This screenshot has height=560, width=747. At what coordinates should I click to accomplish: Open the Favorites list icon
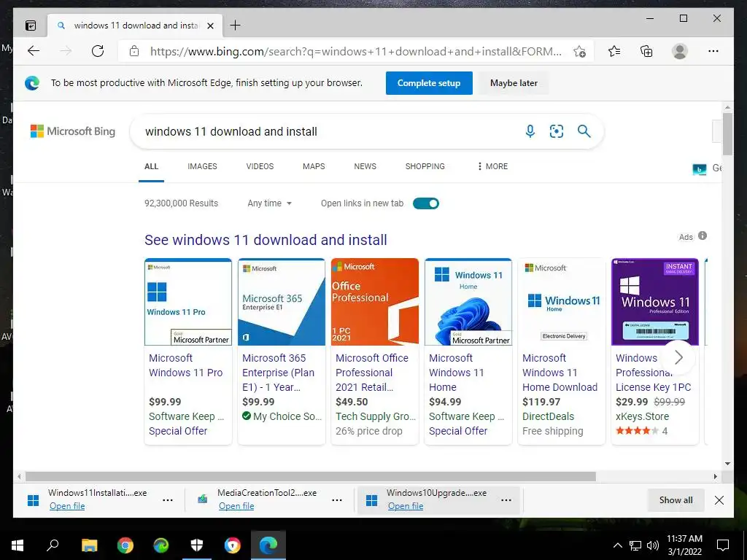[x=614, y=51]
